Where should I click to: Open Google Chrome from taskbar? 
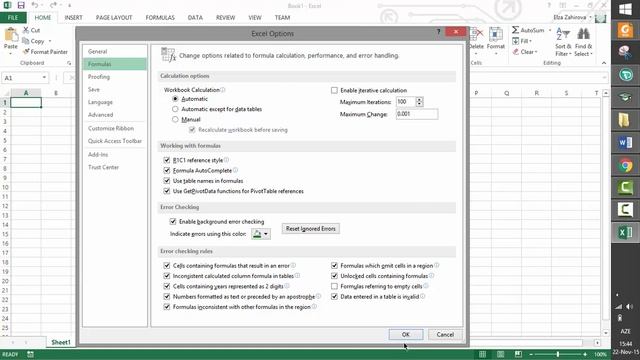tap(625, 165)
